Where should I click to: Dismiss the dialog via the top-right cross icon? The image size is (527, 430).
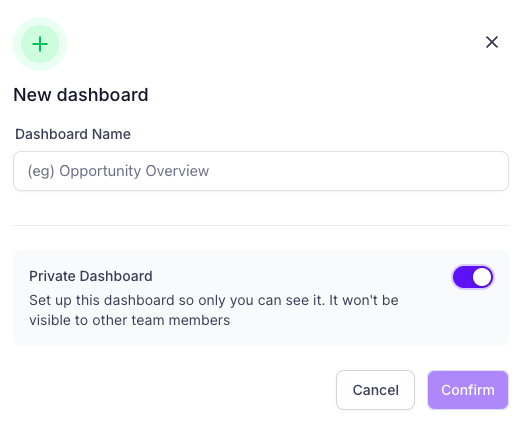492,42
